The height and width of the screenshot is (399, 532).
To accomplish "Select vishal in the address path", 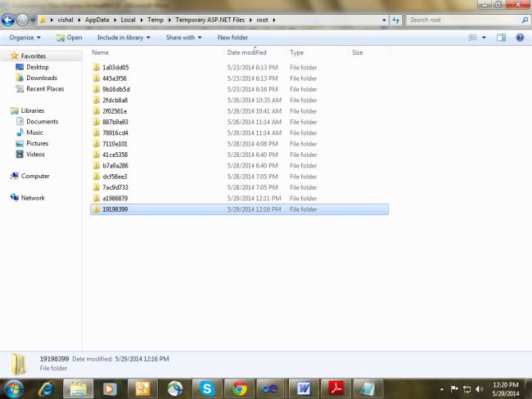I will [65, 20].
